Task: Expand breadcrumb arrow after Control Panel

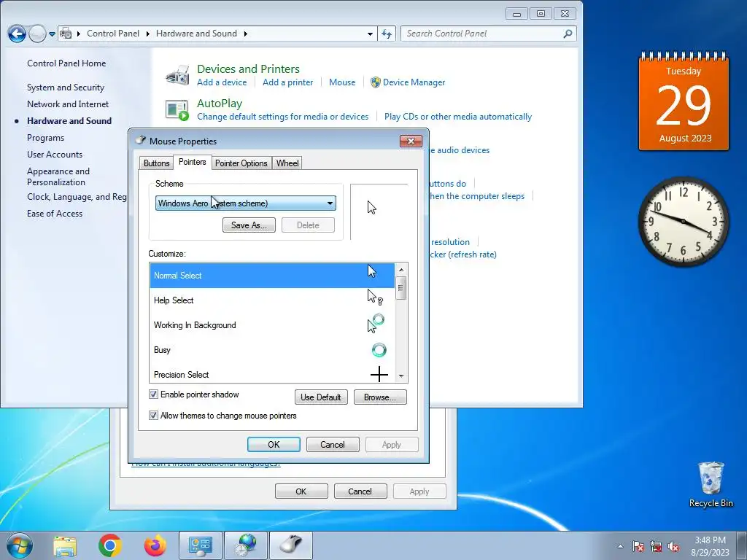Action: coord(147,34)
